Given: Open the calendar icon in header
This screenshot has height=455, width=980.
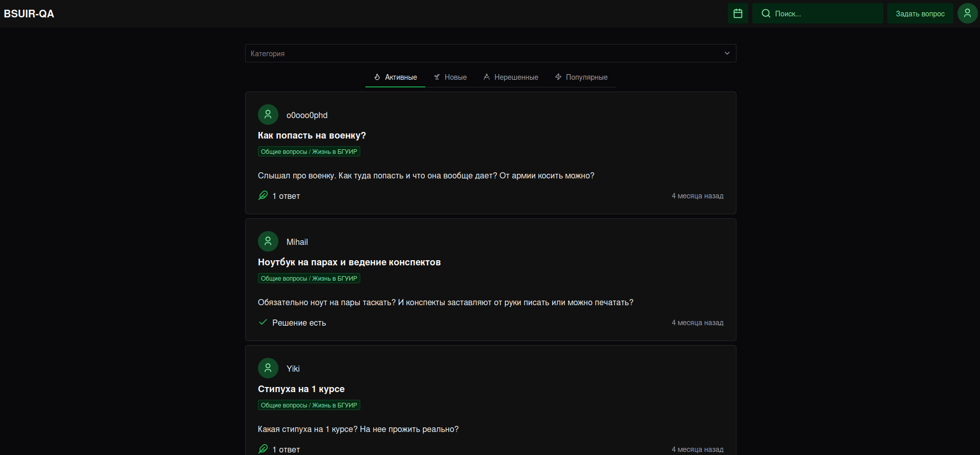Looking at the screenshot, I should 737,13.
